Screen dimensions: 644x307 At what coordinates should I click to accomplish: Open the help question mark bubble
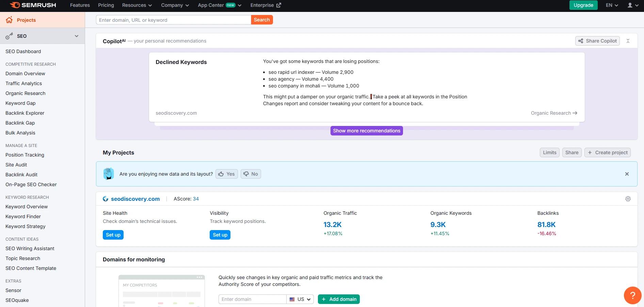coord(633,295)
